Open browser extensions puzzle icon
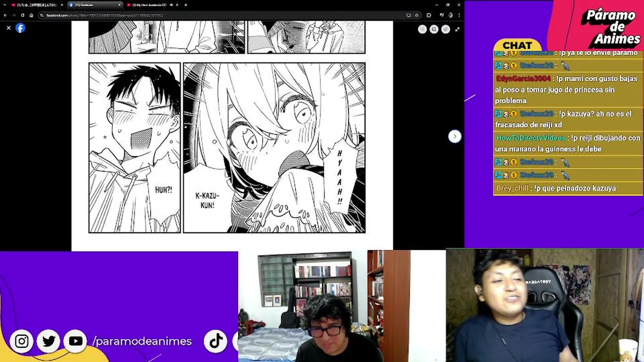This screenshot has height=362, width=644. tap(429, 15)
